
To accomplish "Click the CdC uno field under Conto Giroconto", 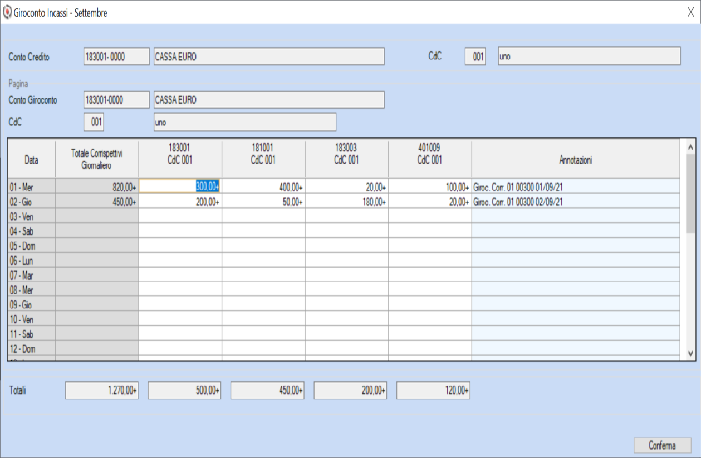I will click(245, 122).
